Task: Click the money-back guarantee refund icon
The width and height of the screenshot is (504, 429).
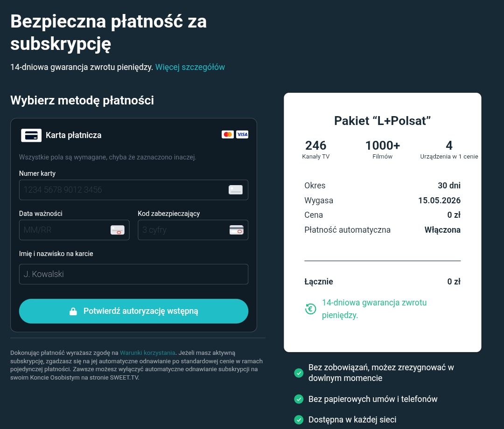Action: (x=311, y=309)
